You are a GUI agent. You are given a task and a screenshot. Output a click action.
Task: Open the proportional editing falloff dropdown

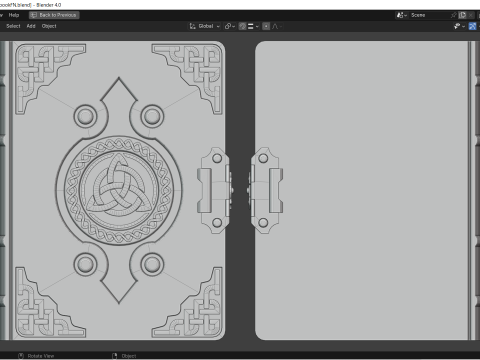coord(277,26)
